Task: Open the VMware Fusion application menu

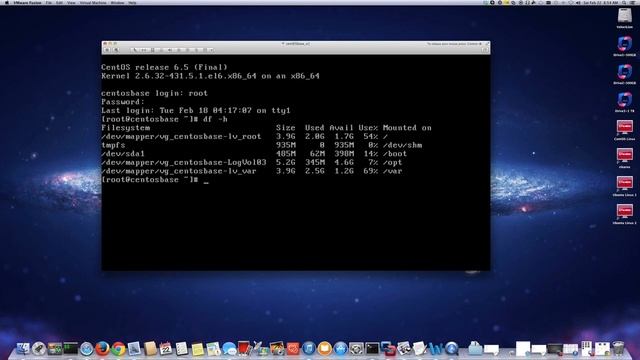Action: [x=27, y=2]
